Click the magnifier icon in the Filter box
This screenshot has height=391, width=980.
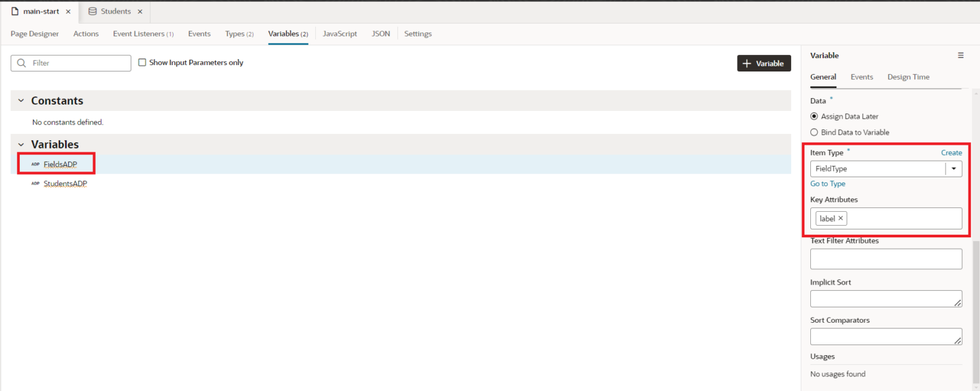21,63
